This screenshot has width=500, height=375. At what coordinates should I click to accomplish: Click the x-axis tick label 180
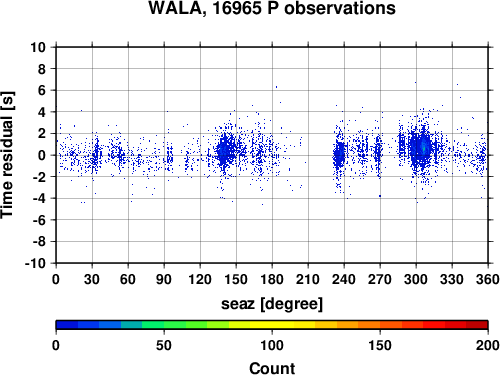pos(272,279)
